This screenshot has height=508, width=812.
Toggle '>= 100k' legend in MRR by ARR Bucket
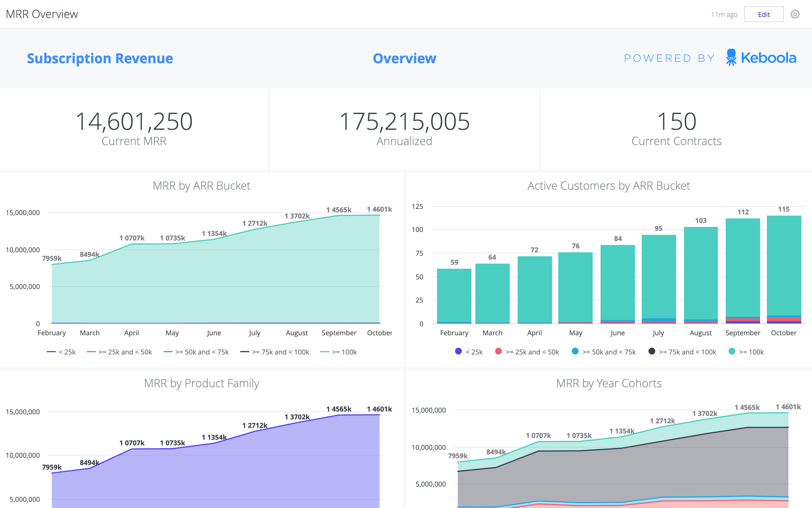coord(339,352)
